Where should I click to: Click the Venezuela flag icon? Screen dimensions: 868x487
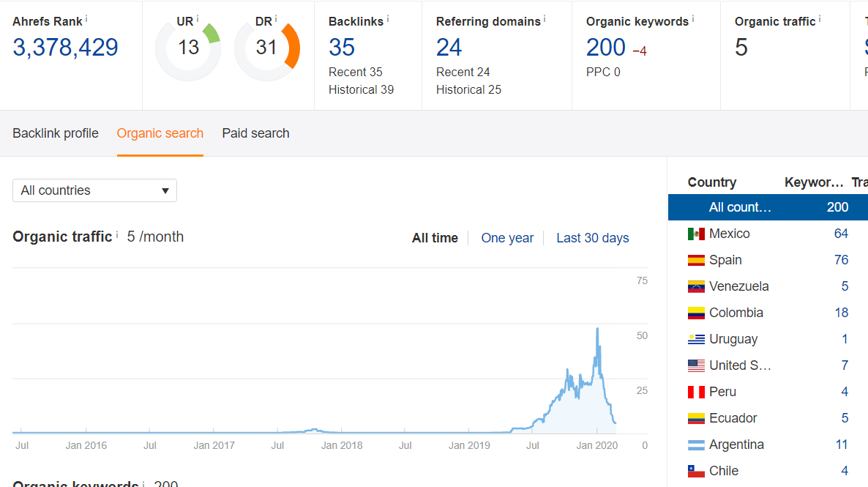click(x=696, y=286)
